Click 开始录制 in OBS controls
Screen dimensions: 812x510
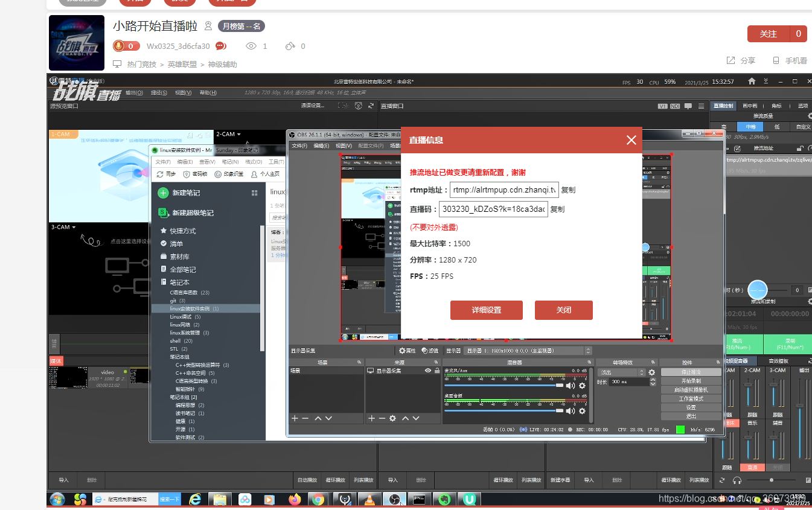click(x=691, y=381)
